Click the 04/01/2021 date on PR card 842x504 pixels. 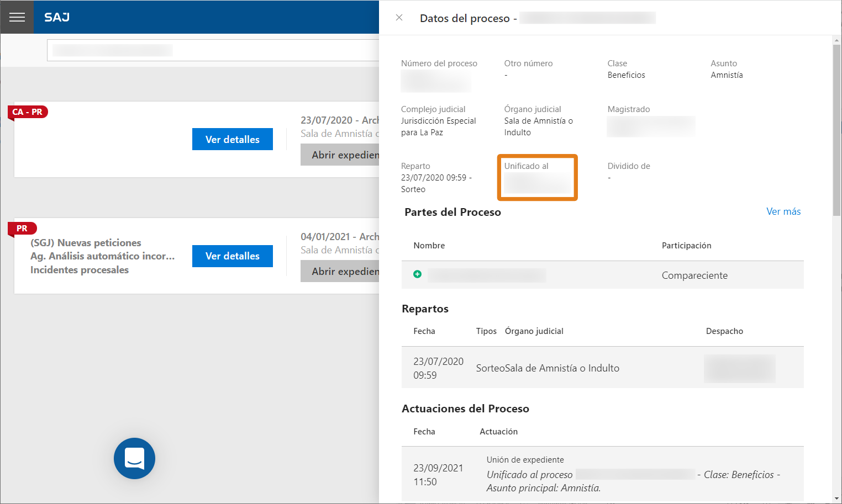pyautogui.click(x=325, y=236)
